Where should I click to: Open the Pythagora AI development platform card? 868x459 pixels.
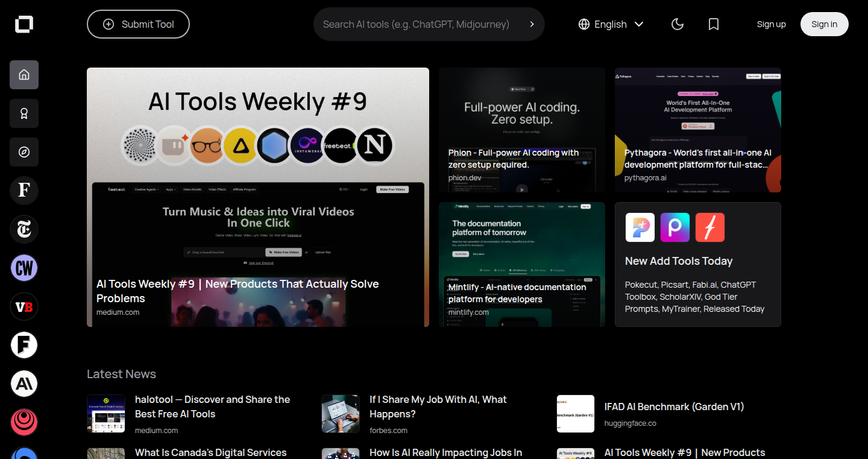coord(698,130)
